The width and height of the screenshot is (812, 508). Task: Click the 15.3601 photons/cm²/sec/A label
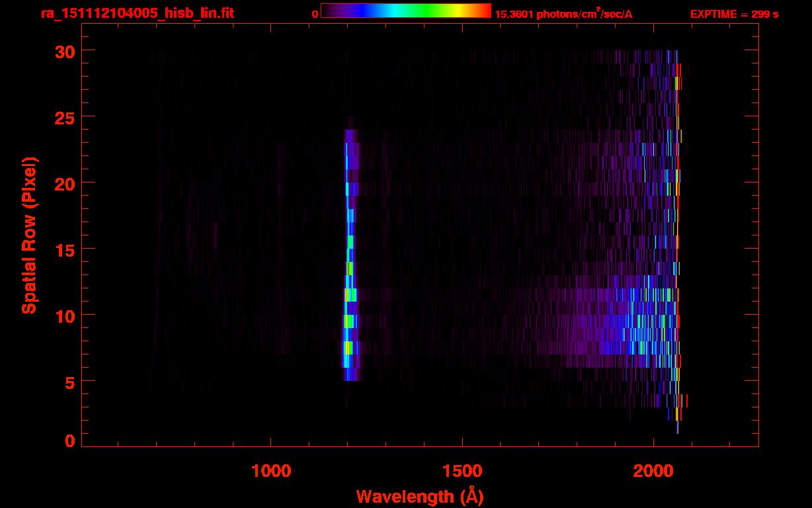pos(563,14)
